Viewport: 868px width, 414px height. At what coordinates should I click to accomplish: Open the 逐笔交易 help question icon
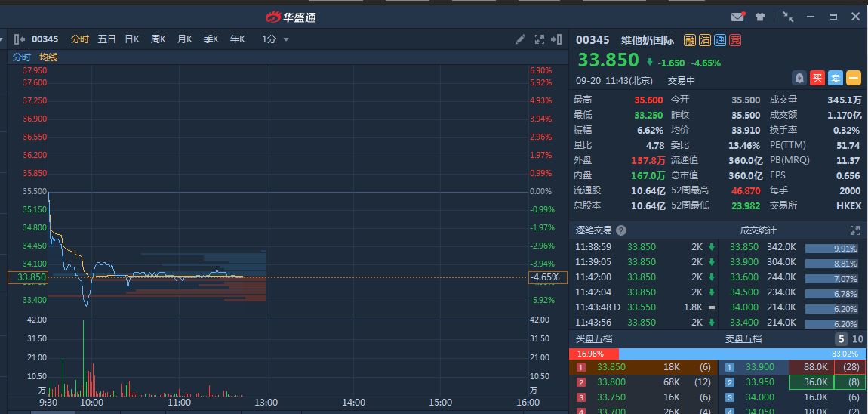(621, 230)
